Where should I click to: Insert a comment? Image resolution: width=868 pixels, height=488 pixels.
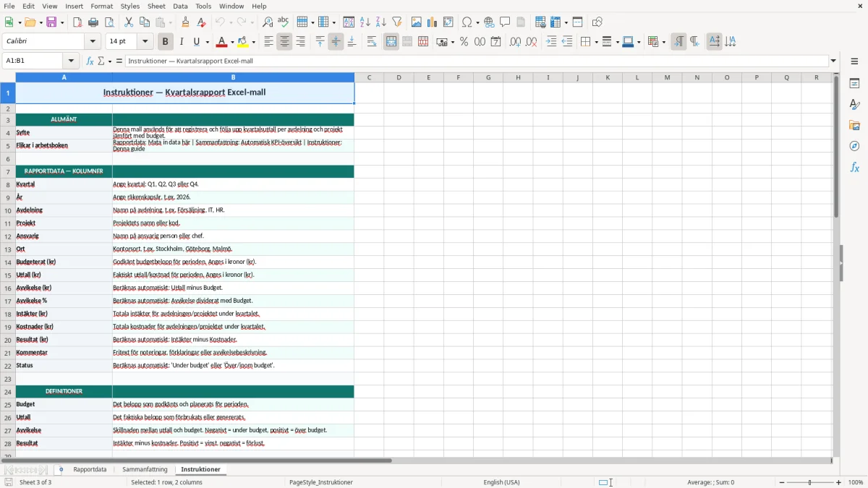505,22
